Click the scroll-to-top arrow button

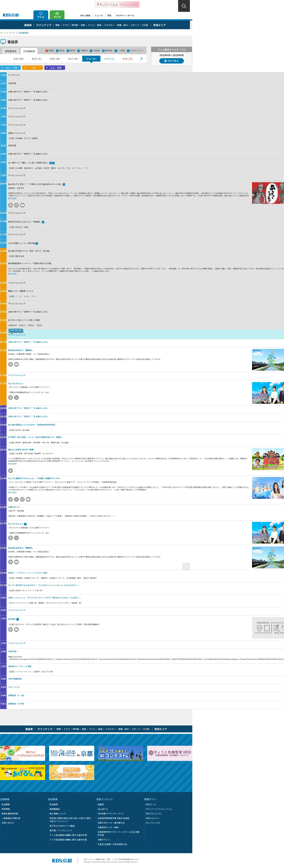tap(186, 566)
